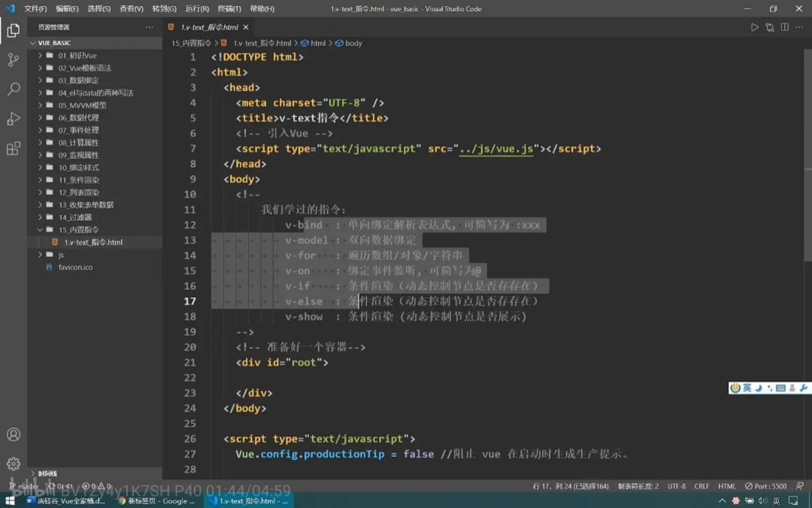Click the Windows Start button
Screen dimensions: 812x508
pyautogui.click(x=10, y=501)
